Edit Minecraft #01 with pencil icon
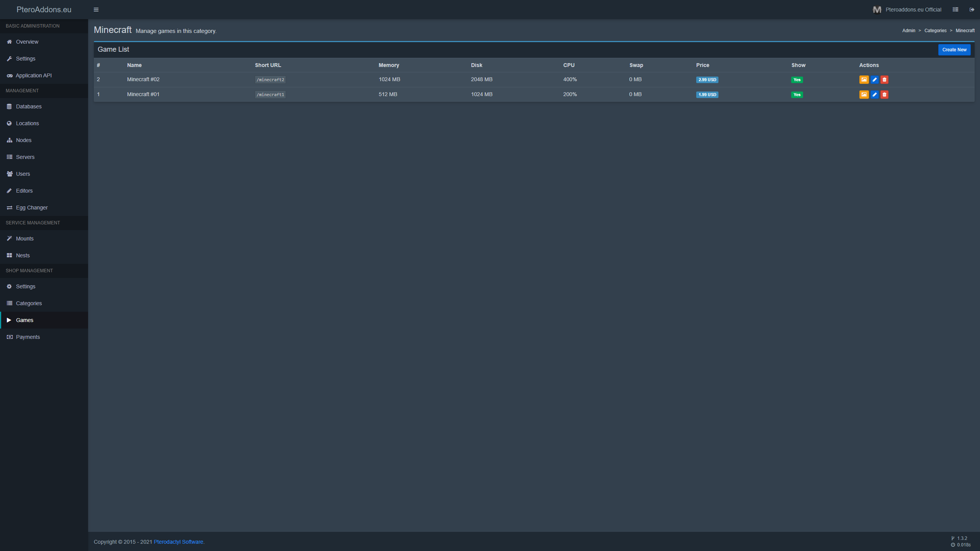Image resolution: width=980 pixels, height=551 pixels. point(874,95)
